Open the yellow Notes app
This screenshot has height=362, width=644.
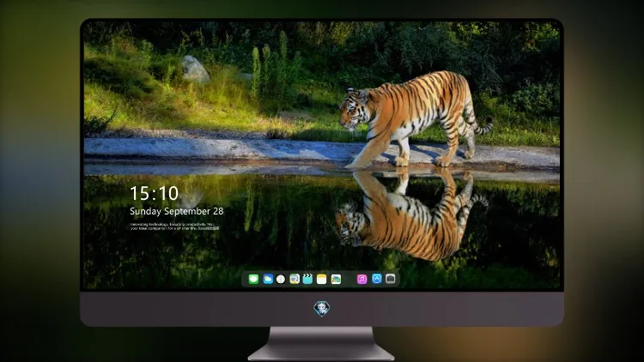tap(322, 280)
